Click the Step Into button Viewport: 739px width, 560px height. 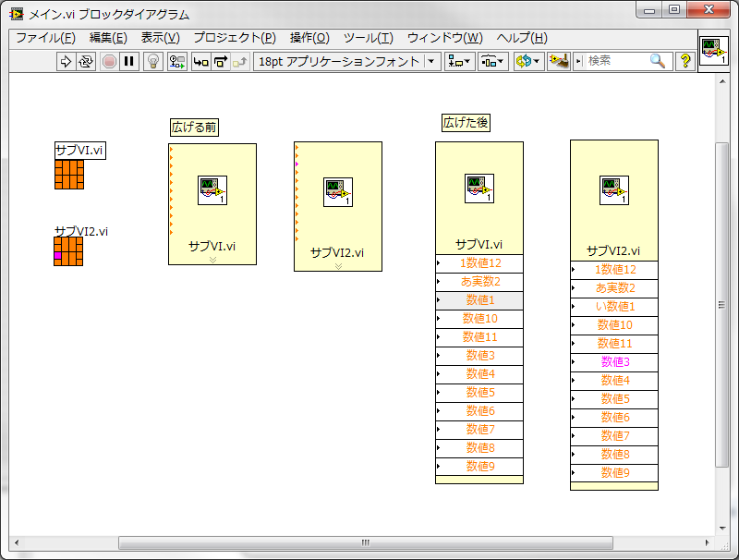click(x=201, y=61)
